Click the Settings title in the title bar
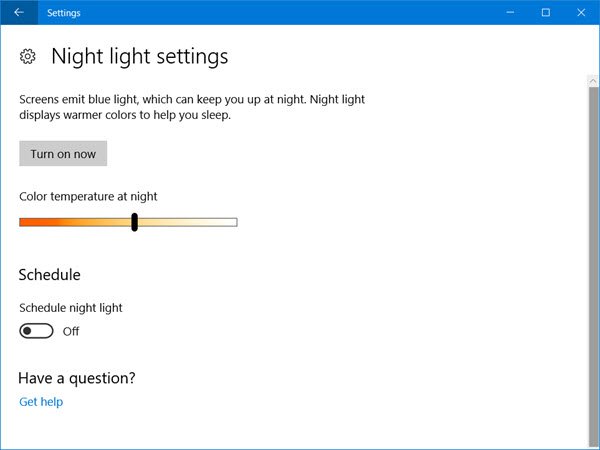 point(63,13)
